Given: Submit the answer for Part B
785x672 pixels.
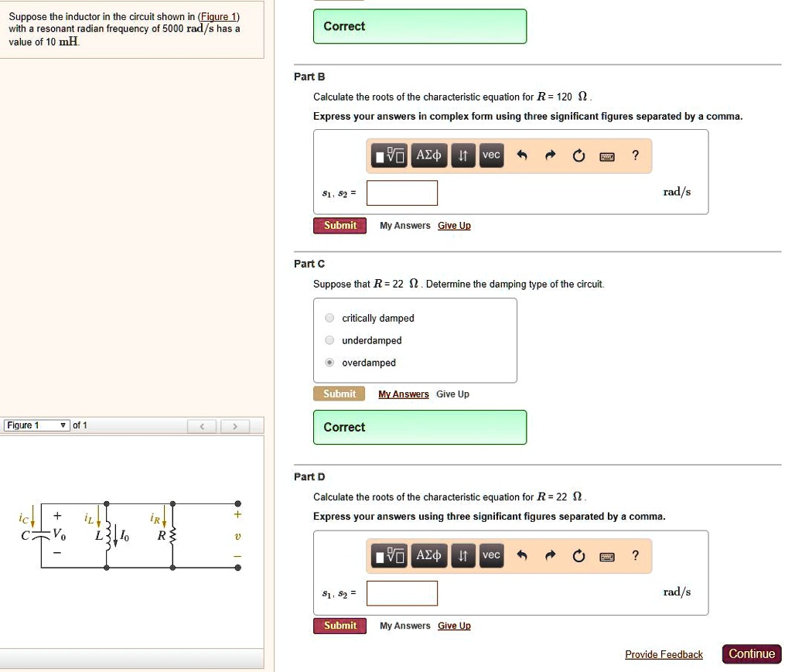Looking at the screenshot, I should tap(340, 225).
